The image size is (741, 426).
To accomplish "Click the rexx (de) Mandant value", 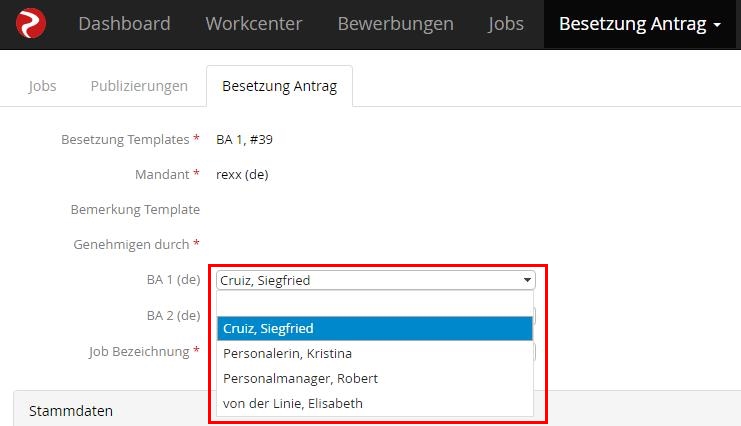I will [x=242, y=174].
